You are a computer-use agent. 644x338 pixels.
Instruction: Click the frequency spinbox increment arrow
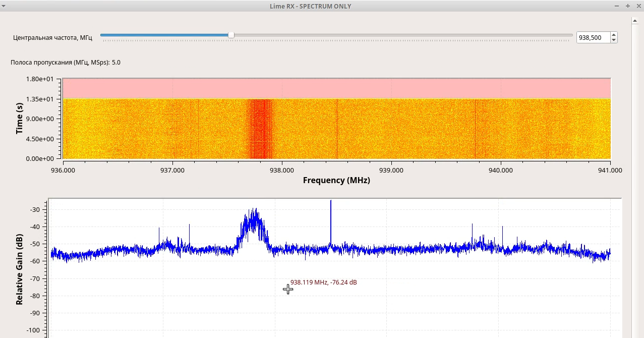(x=613, y=34)
